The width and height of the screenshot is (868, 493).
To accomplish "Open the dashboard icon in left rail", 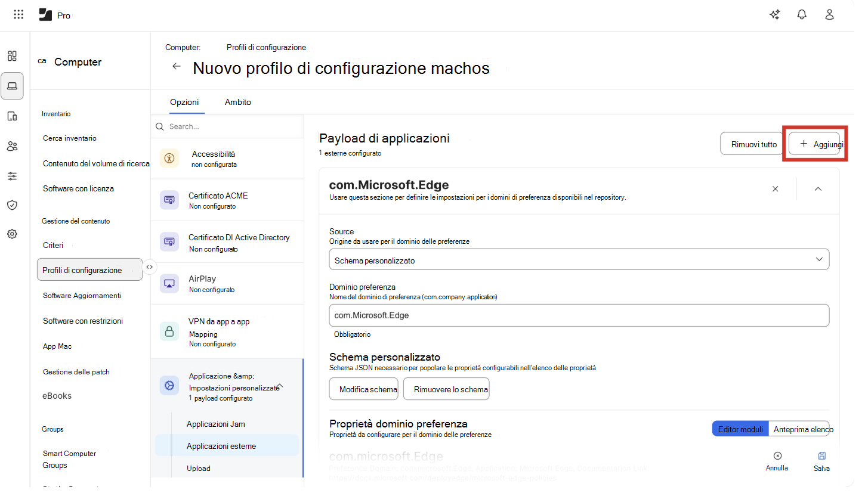I will (12, 56).
